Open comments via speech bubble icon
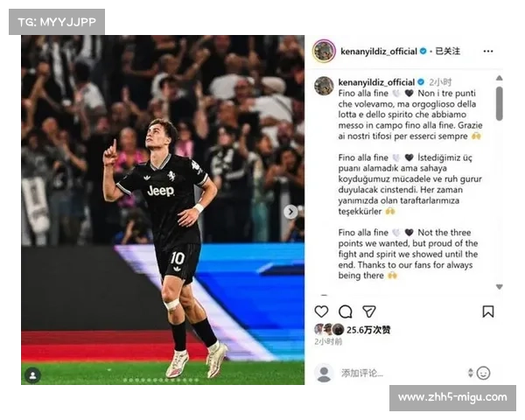Viewport: 525px width, 420px height. click(346, 311)
